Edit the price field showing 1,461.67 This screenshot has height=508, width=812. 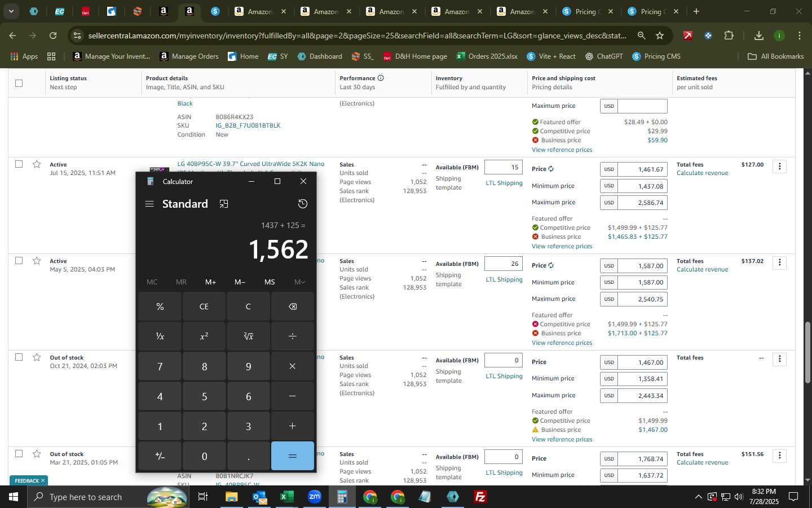[642, 169]
